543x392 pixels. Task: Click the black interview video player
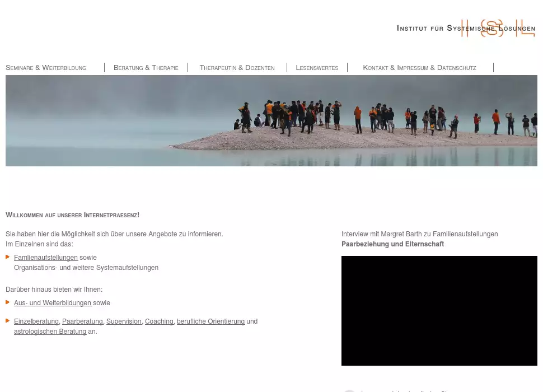tap(439, 310)
